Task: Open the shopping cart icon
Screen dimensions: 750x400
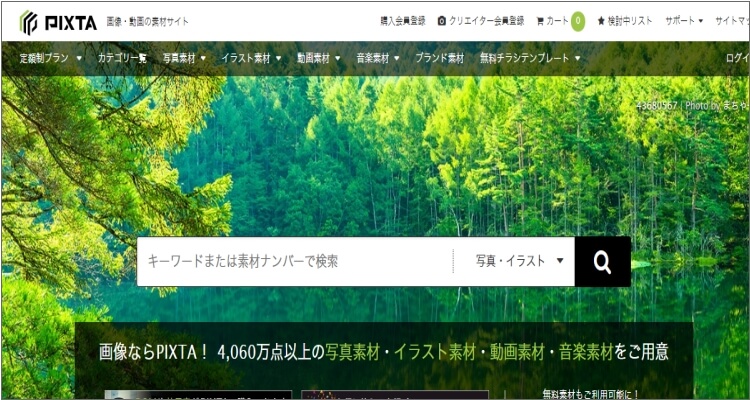Action: tap(540, 21)
